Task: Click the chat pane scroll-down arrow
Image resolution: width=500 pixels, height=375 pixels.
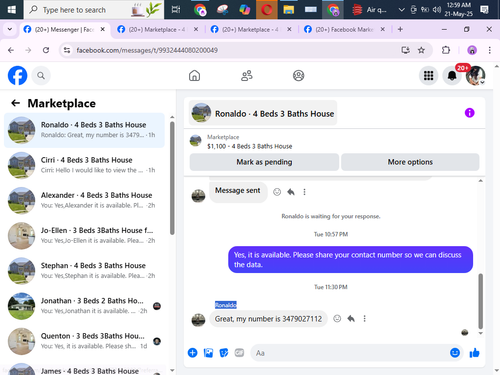Action: tap(480, 333)
